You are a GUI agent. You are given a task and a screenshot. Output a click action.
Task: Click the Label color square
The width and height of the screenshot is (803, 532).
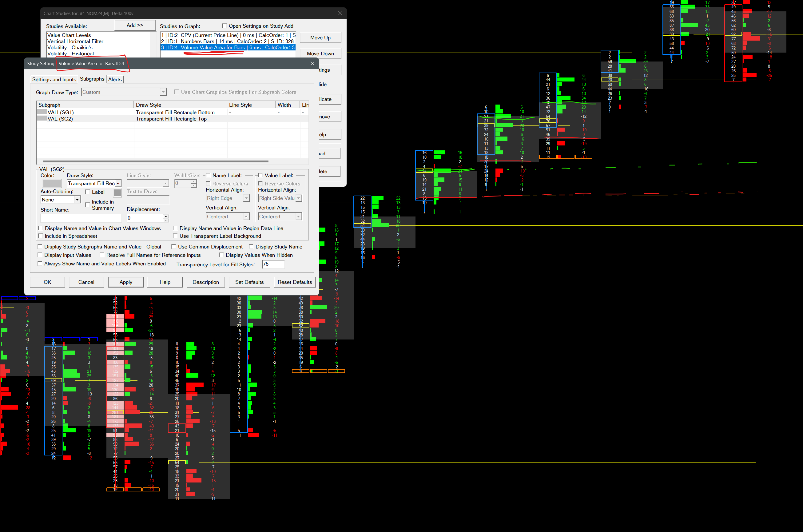pos(117,193)
